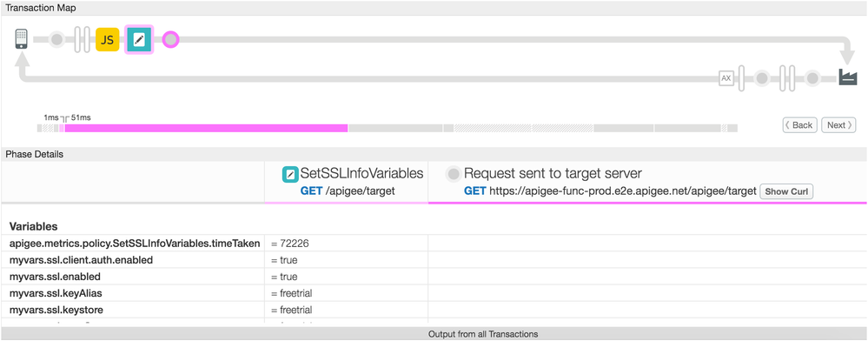Click the 51ms duration label
Viewport: 868px width, 341px height.
click(81, 117)
